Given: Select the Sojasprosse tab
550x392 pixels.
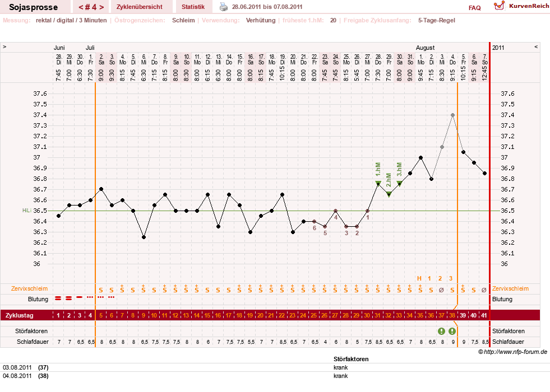Looking at the screenshot, I should (x=34, y=7).
